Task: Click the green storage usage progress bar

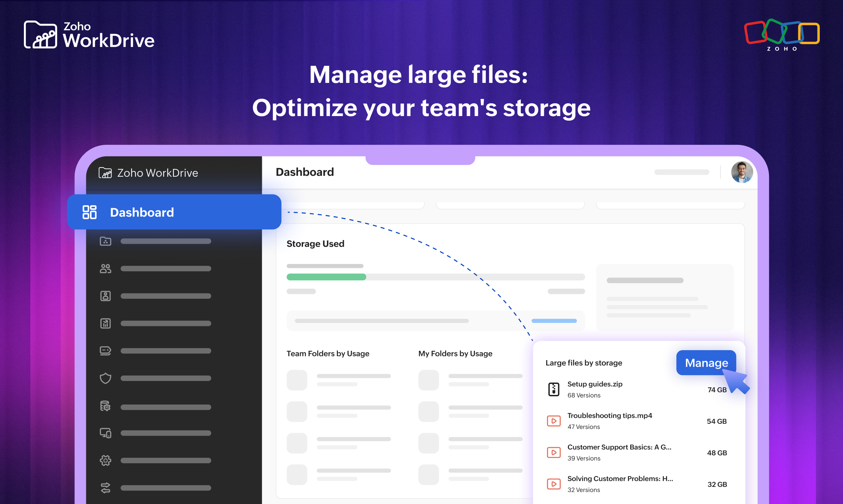Action: pos(326,277)
